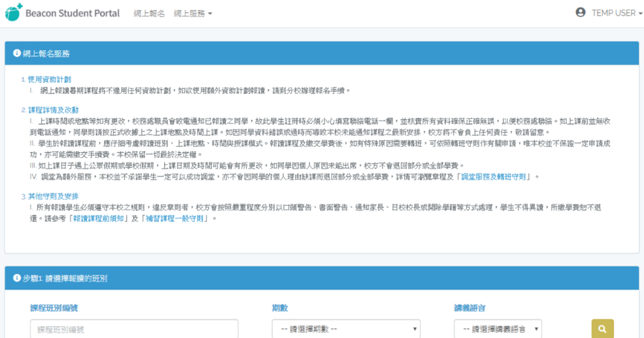Expand the 網上服務 navigation dropdown

coord(193,13)
